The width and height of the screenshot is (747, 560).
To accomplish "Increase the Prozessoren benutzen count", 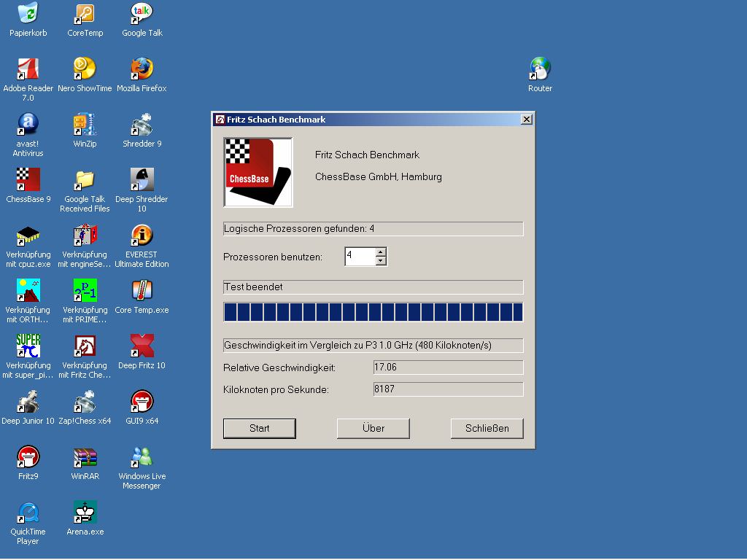I will pos(381,252).
